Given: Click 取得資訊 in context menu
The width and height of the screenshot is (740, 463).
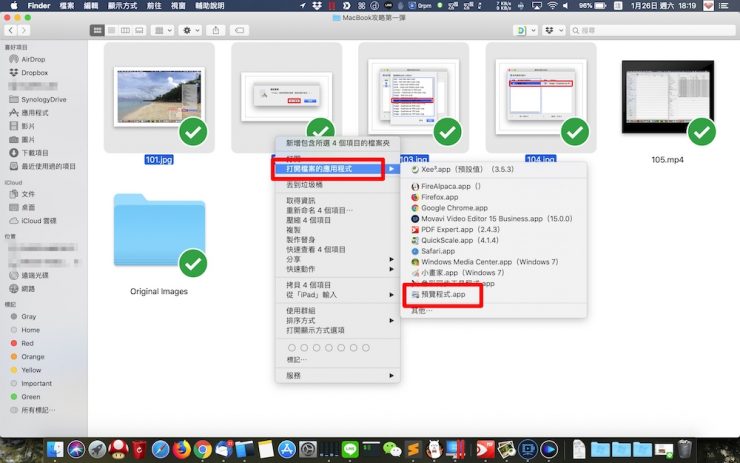Looking at the screenshot, I should tap(304, 200).
